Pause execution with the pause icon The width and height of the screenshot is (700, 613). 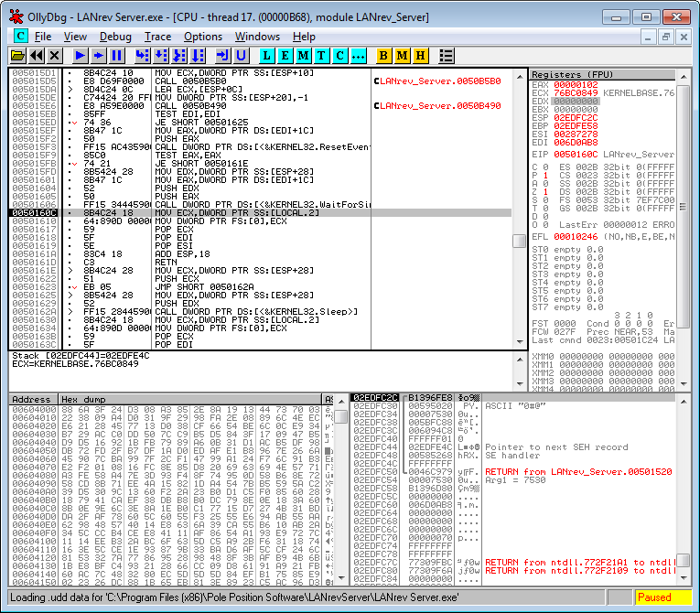tap(116, 56)
